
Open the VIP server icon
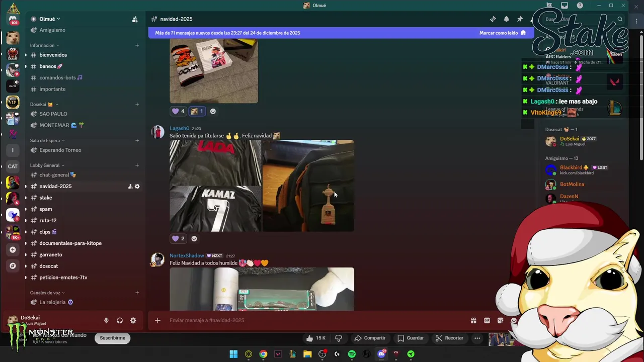pos(13,102)
